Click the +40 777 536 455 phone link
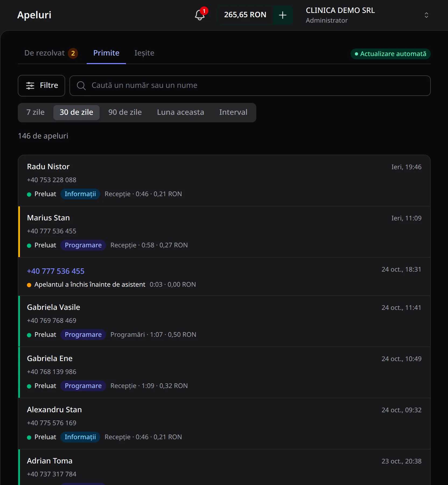448x485 pixels. 56,271
